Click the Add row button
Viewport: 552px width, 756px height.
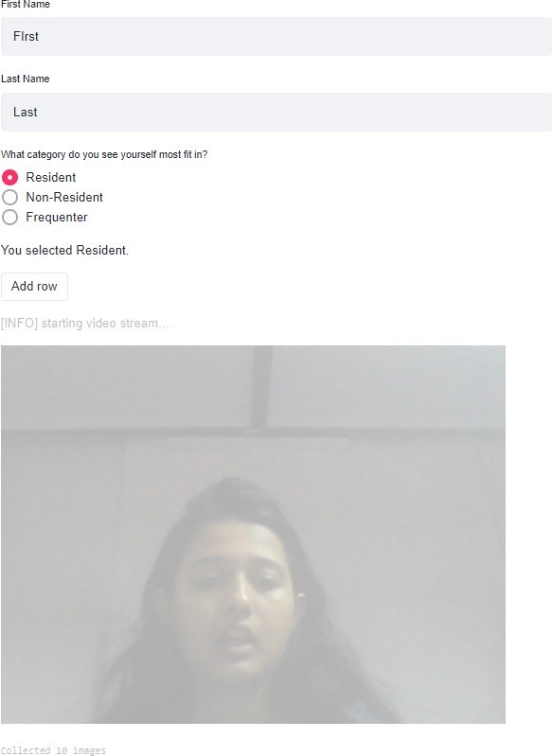click(34, 287)
